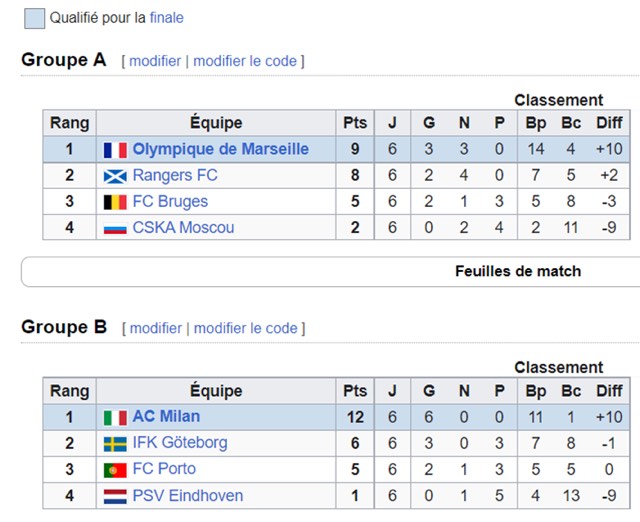Viewport: 640px width, 522px height.
Task: Click modifier link for Groupe B
Action: click(x=156, y=328)
